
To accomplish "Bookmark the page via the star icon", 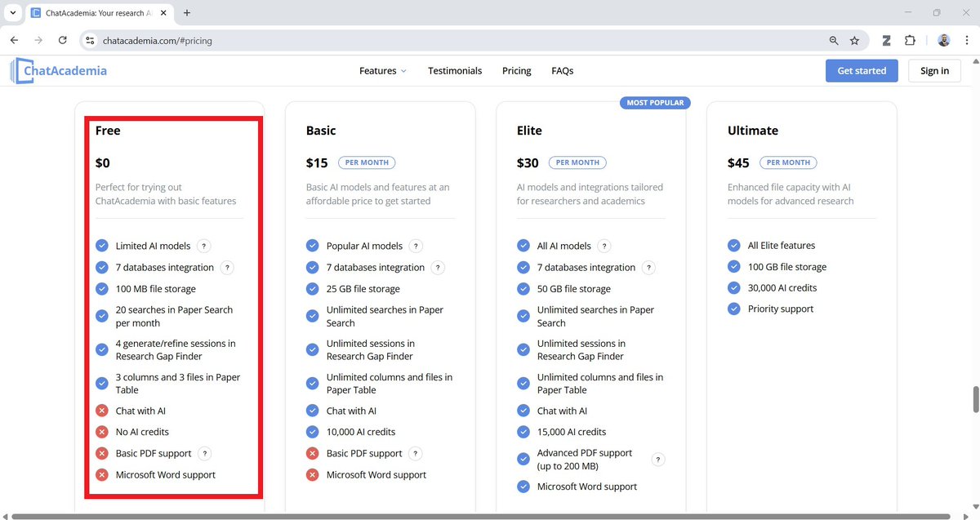I will tap(854, 39).
